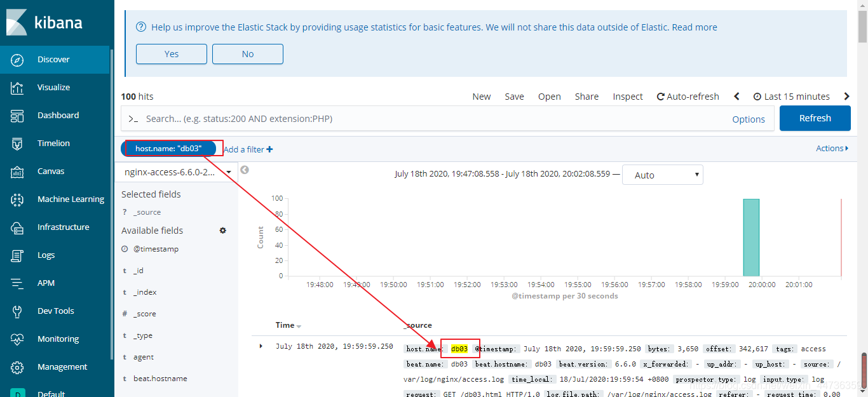Go to previous time range arrow

[x=737, y=97]
